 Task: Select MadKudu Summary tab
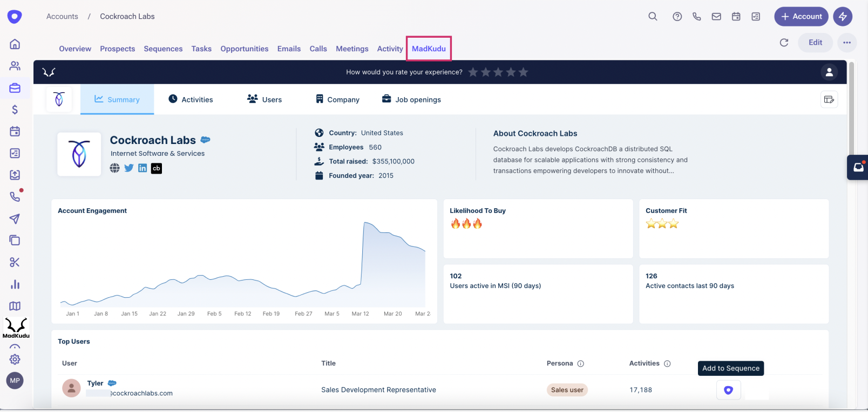point(117,99)
